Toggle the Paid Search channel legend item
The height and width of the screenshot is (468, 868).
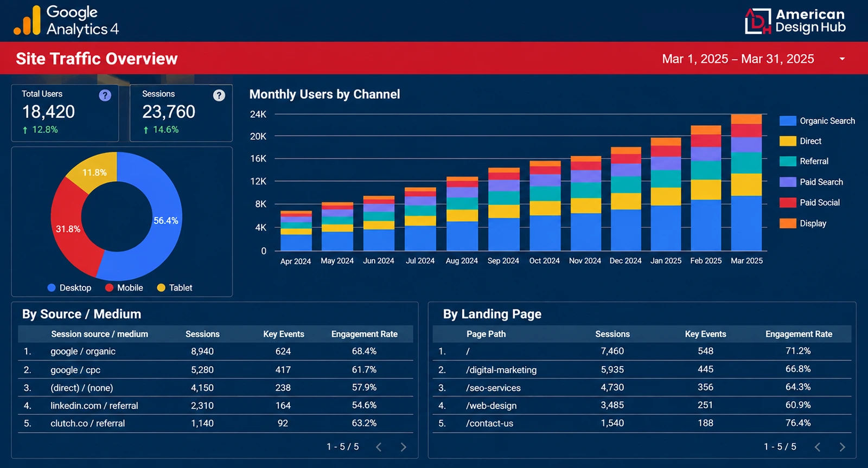(811, 182)
